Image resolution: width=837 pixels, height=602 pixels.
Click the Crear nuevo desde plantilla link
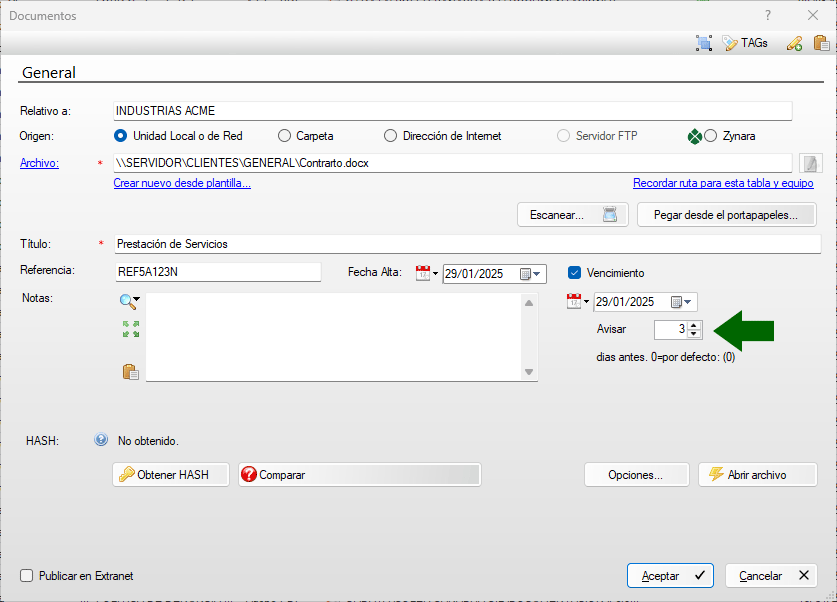point(182,183)
